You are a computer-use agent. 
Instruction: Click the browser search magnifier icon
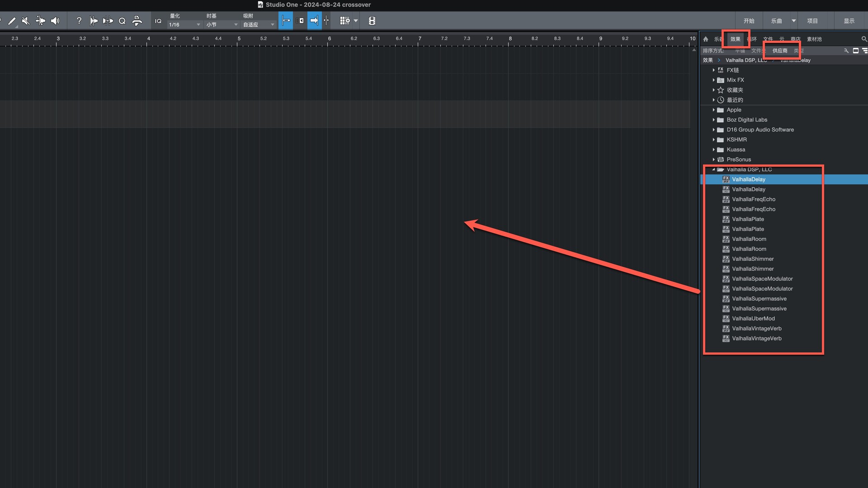coord(864,39)
